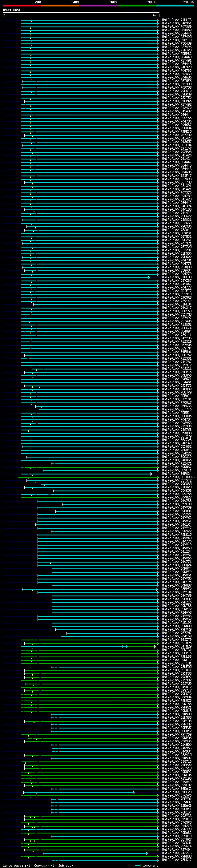
Task: Click the arrowhead ending the UniRef100_Q1KLZ3 alignment bar
Action: pyautogui.click(x=158, y=20)
